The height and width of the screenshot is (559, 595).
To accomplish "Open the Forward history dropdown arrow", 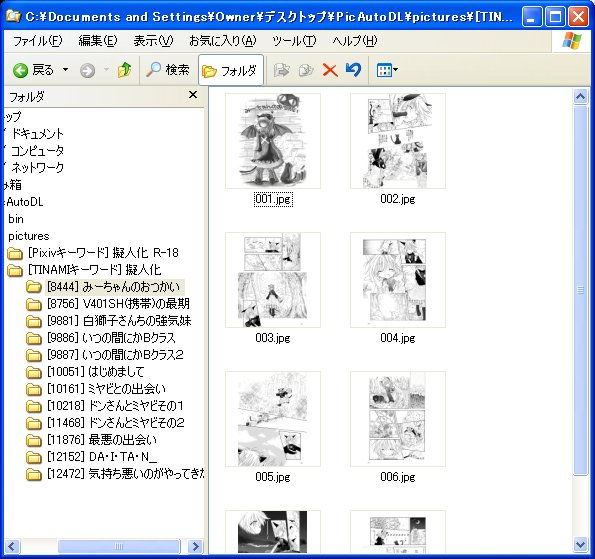I will click(x=106, y=70).
